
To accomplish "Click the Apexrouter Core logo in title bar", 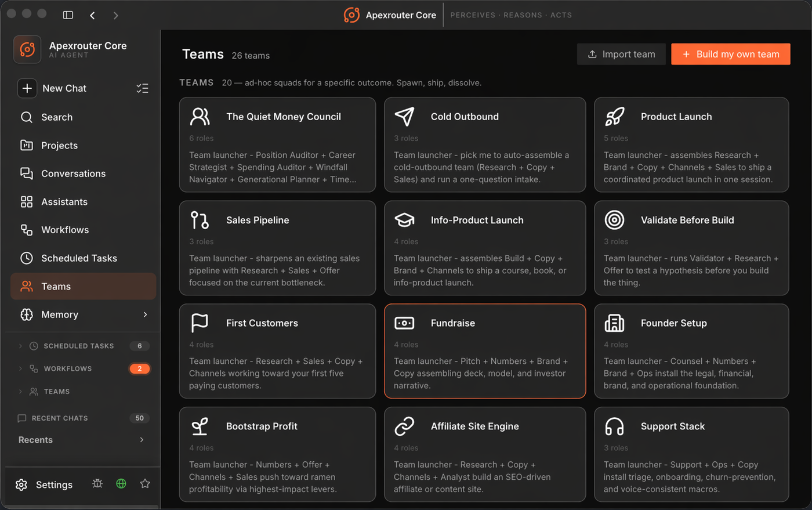I will point(351,15).
